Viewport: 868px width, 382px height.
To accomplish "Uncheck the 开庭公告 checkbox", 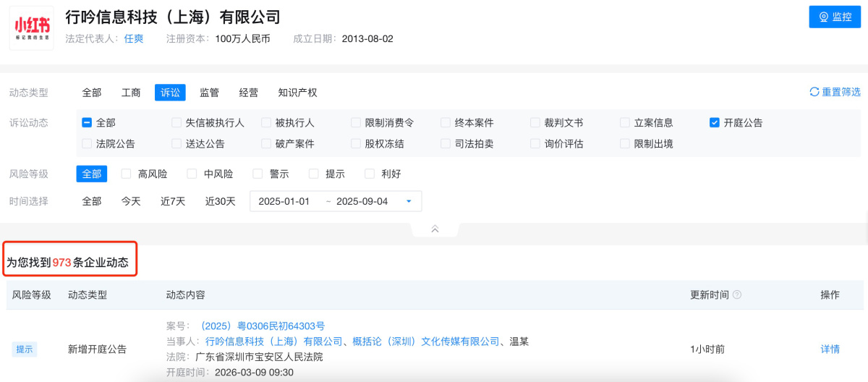I will (715, 123).
